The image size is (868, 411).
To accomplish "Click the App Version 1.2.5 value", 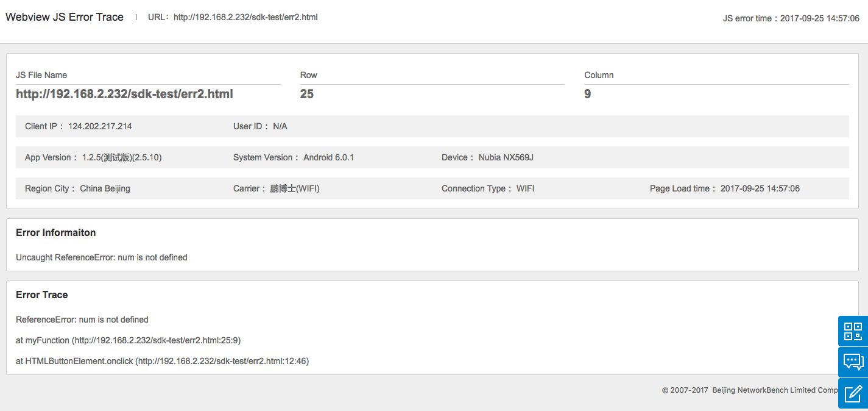I will pyautogui.click(x=122, y=157).
